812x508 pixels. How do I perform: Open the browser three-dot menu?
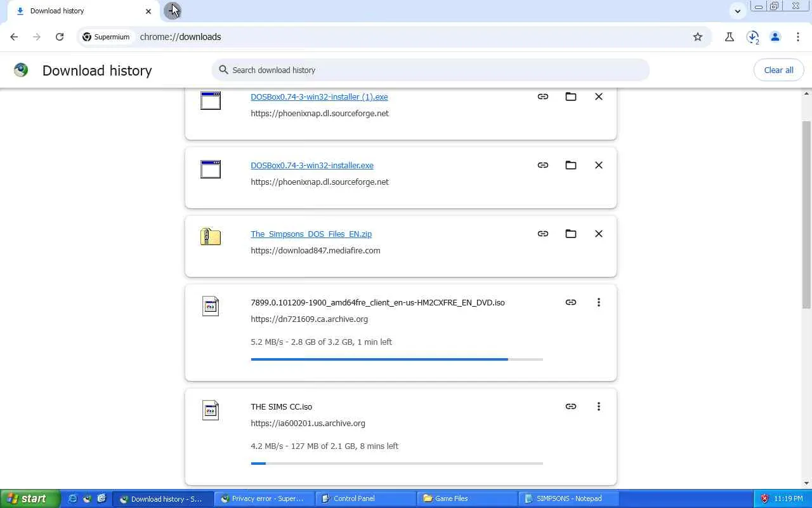point(798,37)
